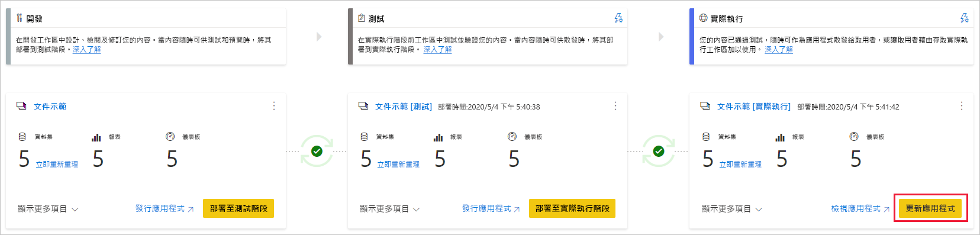The width and height of the screenshot is (980, 235).
Task: Click the dataset icon in the Test card
Action: [364, 137]
